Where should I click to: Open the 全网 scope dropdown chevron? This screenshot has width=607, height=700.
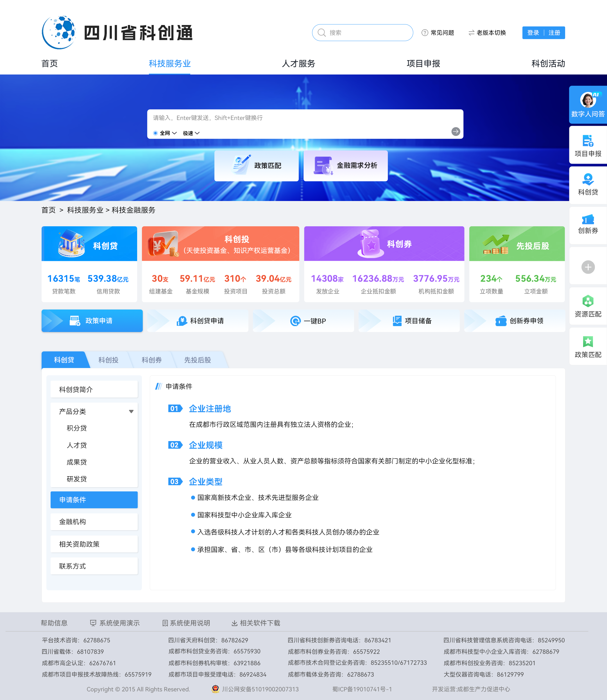pos(175,133)
